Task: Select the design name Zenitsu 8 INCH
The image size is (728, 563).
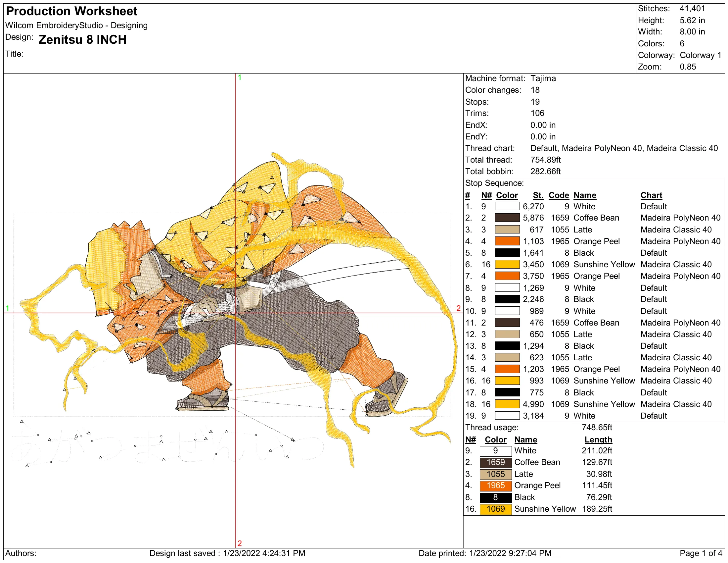Action: (x=82, y=39)
